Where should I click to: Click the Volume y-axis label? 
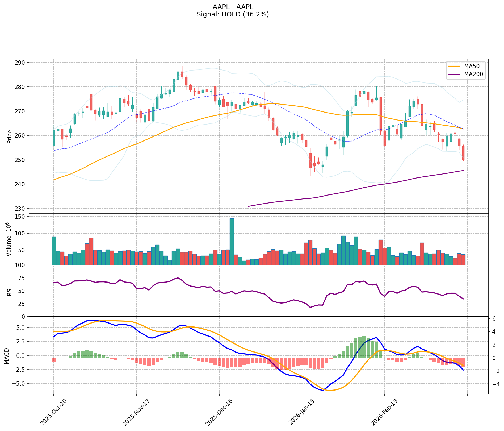click(10, 239)
